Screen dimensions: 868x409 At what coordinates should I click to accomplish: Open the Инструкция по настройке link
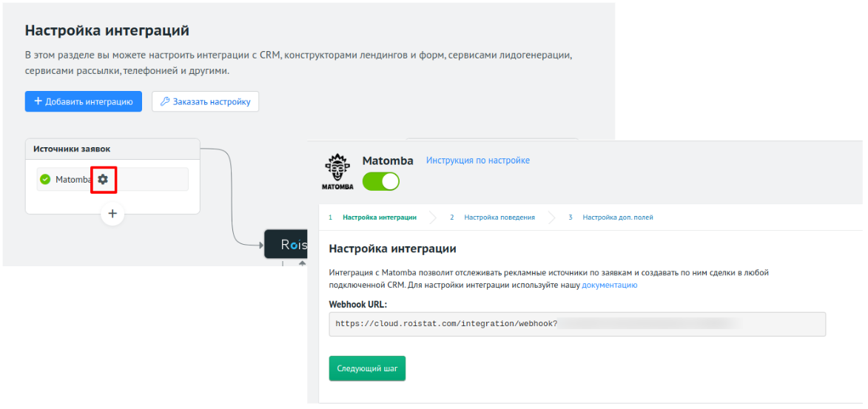[477, 160]
